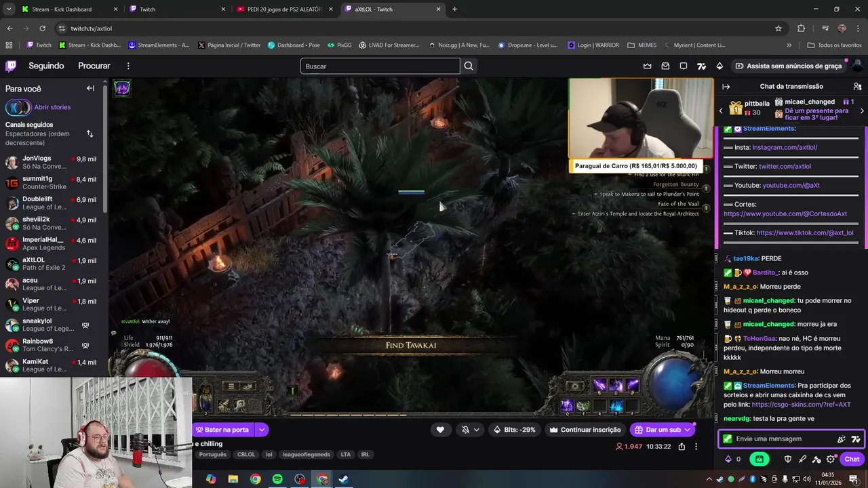Click Assista sem anúncios de graça

pos(789,66)
